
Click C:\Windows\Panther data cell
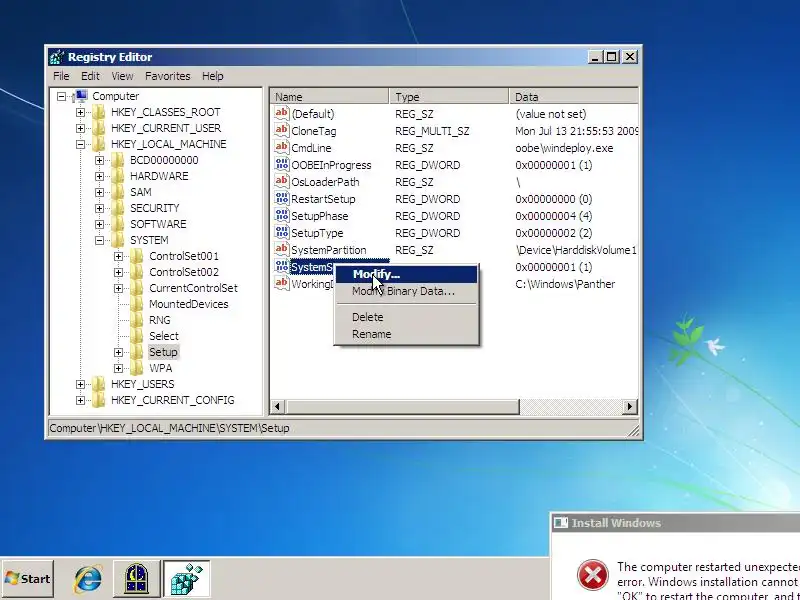point(565,284)
